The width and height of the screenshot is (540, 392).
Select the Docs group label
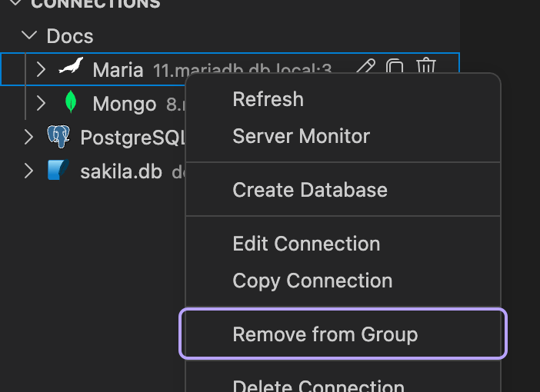pos(70,36)
